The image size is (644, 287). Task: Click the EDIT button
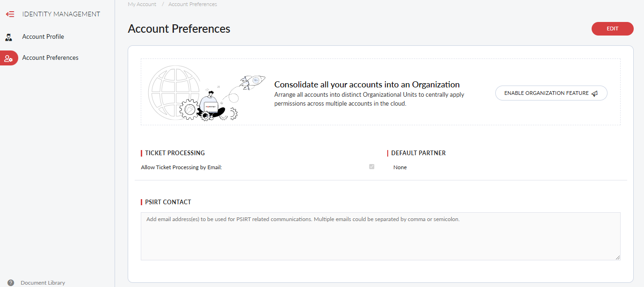click(612, 29)
